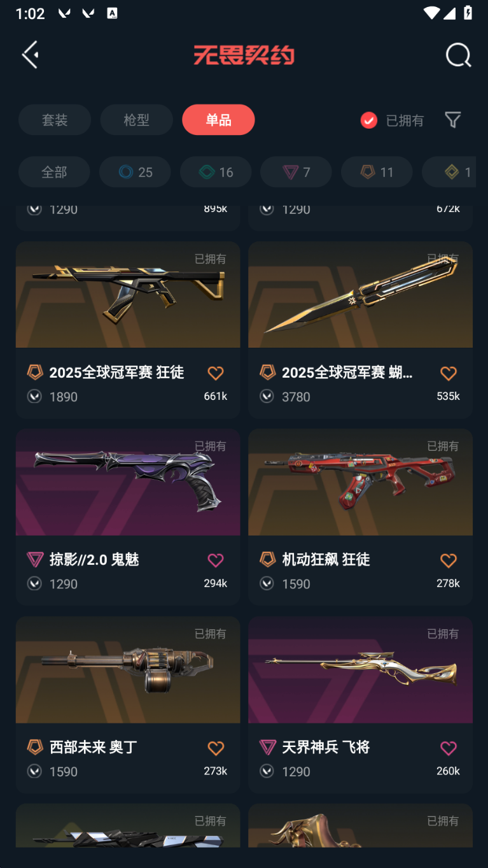Open the 掠影//2.0 鬼魅 pistol image
Screen dimensions: 488x868
pos(128,482)
